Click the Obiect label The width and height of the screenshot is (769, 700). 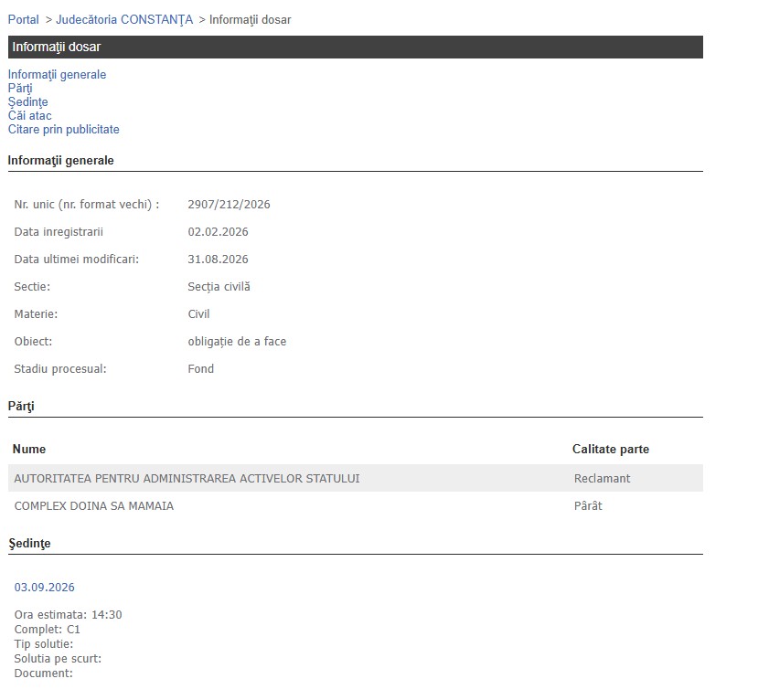[x=33, y=342]
